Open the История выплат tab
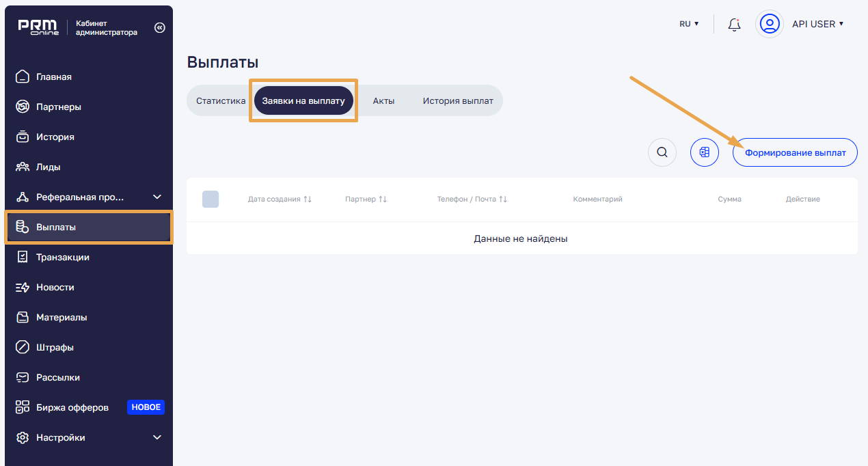868x466 pixels. click(x=457, y=100)
